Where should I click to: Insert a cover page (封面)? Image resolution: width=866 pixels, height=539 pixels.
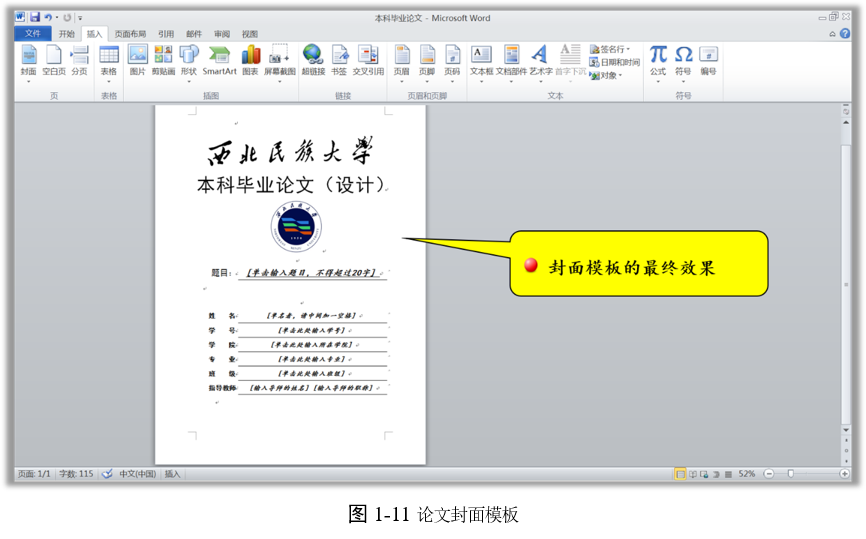tap(28, 61)
